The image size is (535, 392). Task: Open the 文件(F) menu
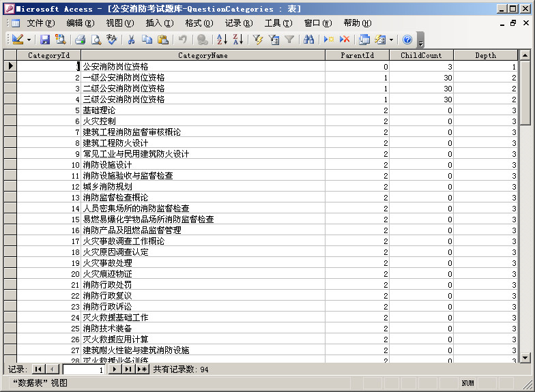[41, 23]
